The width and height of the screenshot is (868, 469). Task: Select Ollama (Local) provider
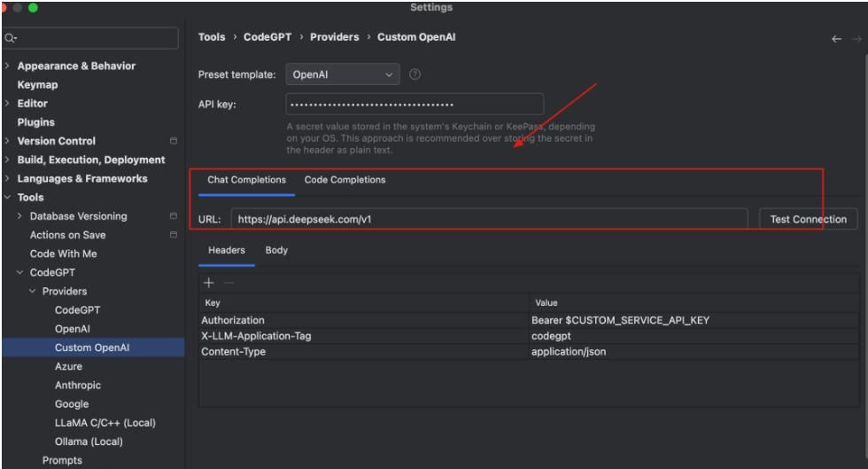point(89,442)
